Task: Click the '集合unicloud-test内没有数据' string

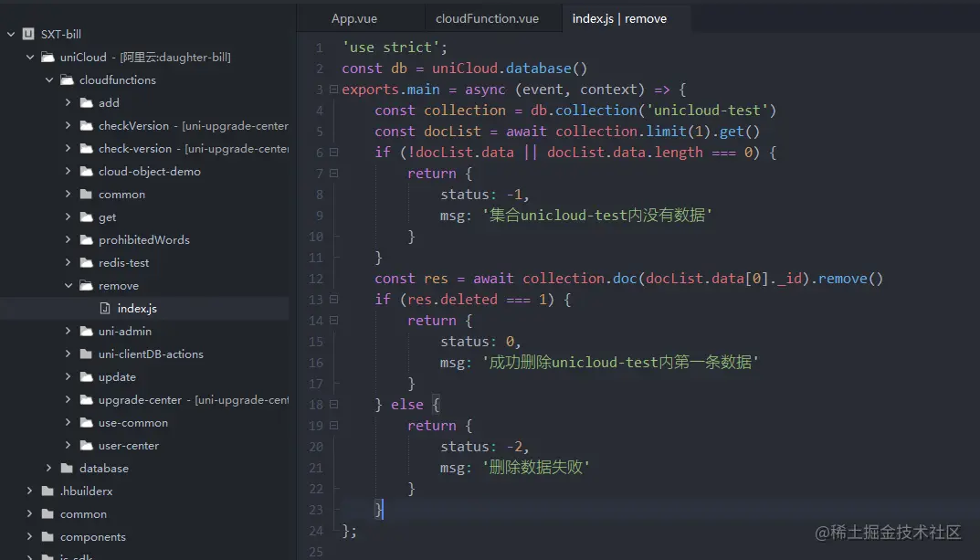Action: [x=597, y=215]
